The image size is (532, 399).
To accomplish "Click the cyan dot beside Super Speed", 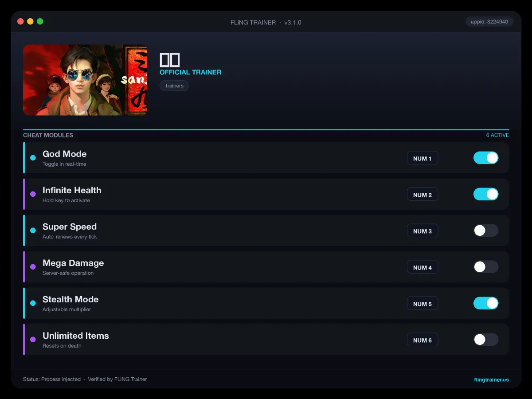I will 33,231.
